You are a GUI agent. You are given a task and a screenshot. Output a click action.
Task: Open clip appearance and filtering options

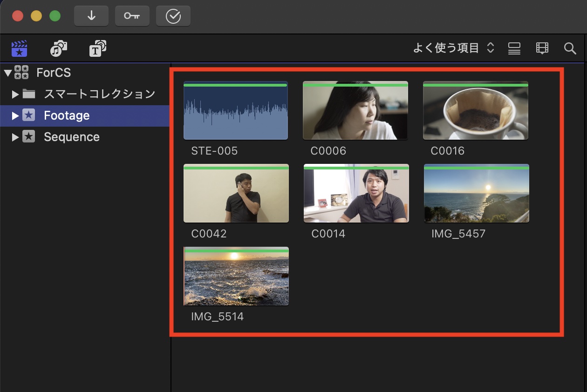542,48
